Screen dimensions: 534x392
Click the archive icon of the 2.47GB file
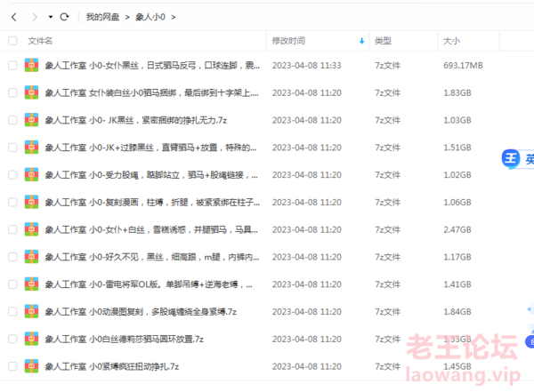pyautogui.click(x=31, y=229)
